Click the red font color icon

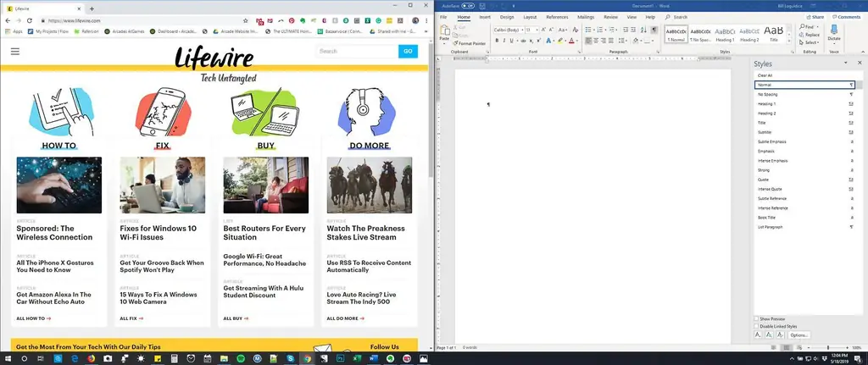click(571, 41)
